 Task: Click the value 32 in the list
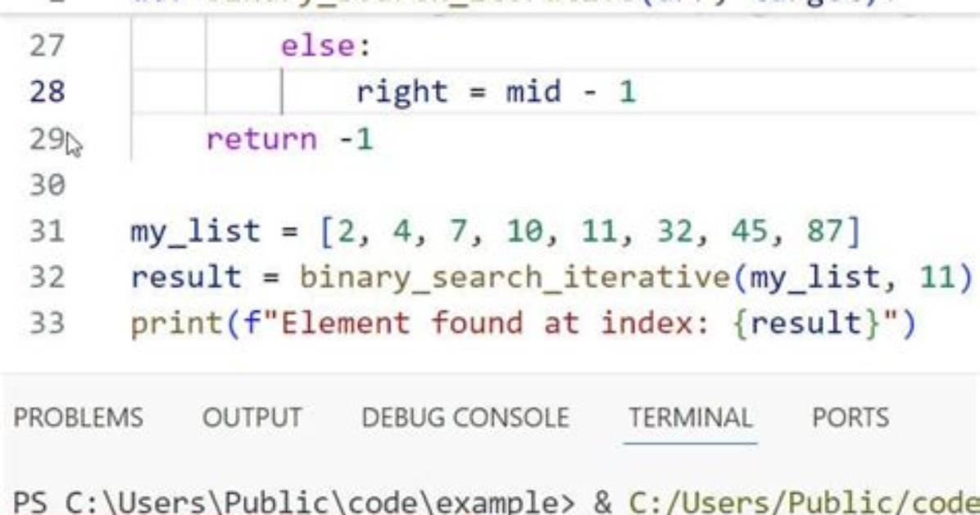click(675, 231)
